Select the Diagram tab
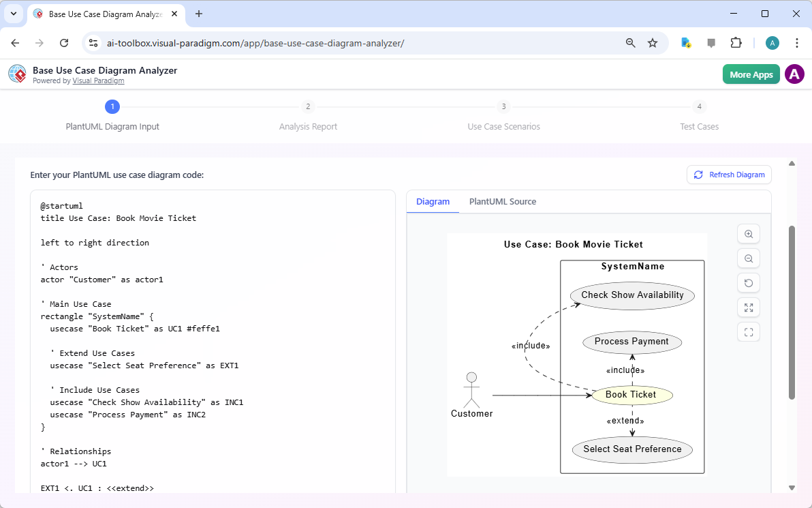Screen dimensions: 812x508 (x=433, y=201)
